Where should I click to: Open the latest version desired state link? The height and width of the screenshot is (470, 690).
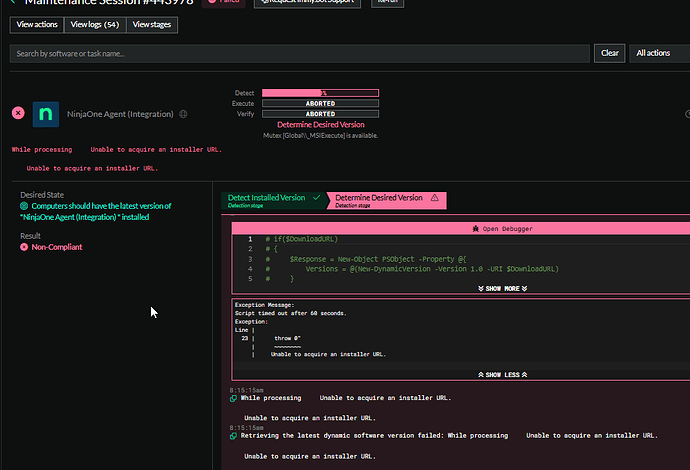point(96,211)
